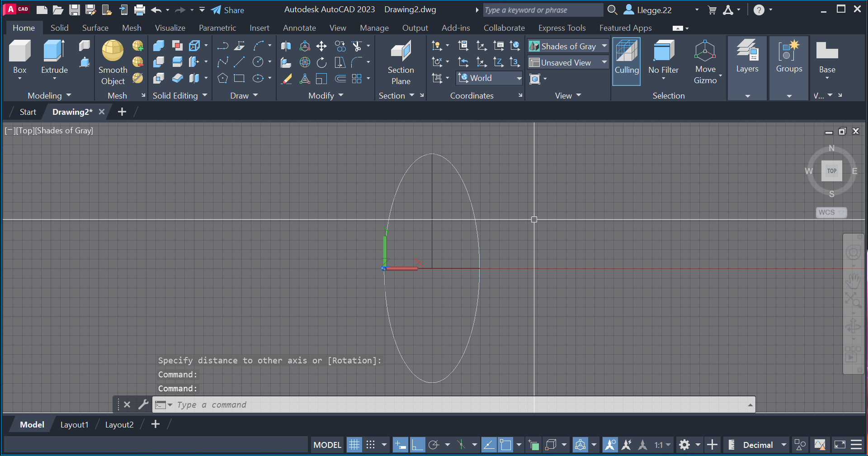868x456 pixels.
Task: Click the Solid Subtract icon
Action: (159, 62)
